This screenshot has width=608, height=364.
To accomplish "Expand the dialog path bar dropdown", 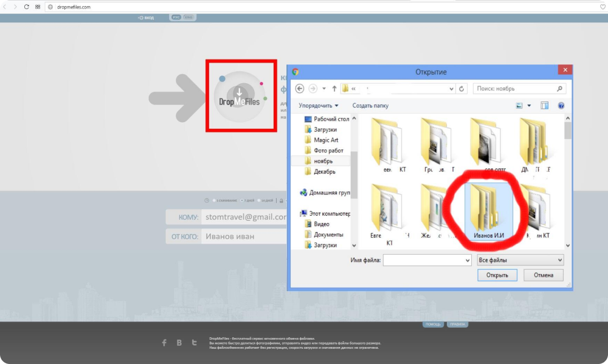I will click(451, 89).
